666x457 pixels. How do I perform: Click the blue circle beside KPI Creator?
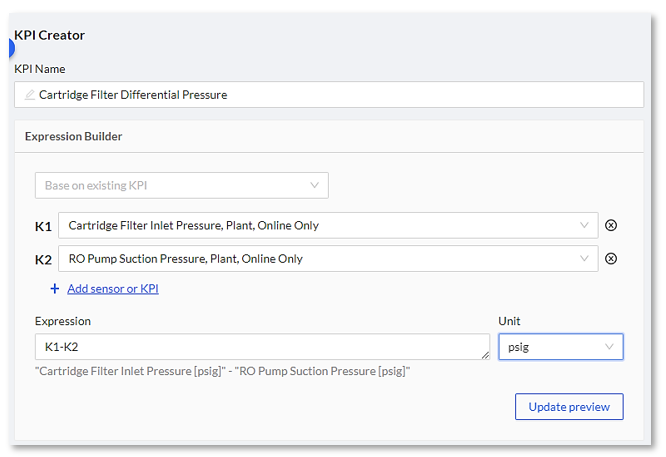pos(11,47)
